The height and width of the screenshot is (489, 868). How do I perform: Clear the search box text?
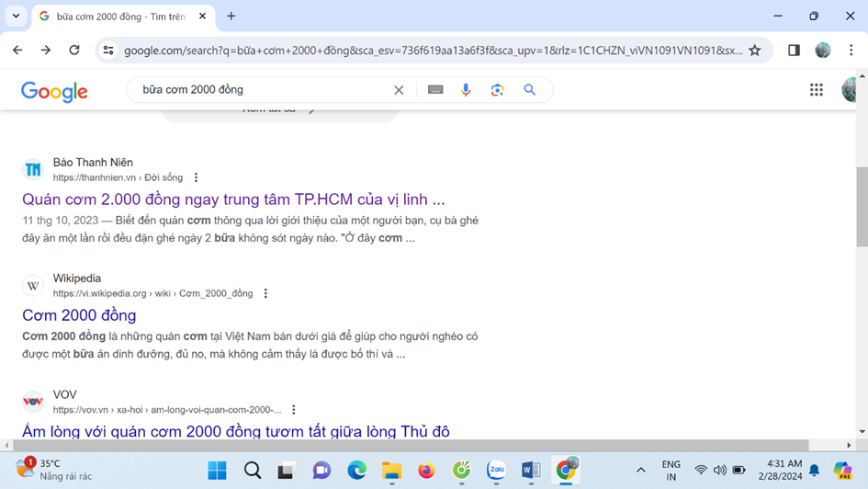399,90
